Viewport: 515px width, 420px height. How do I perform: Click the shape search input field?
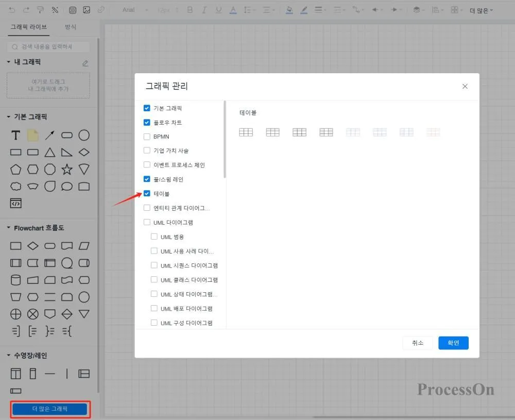click(x=48, y=47)
